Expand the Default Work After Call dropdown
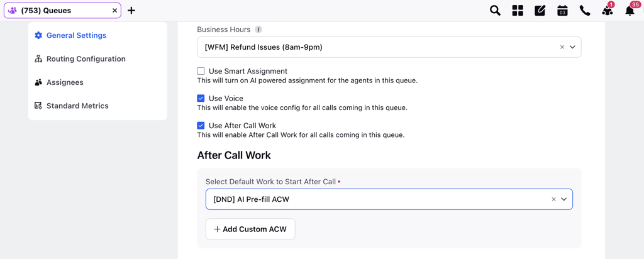This screenshot has height=259, width=644. [564, 199]
